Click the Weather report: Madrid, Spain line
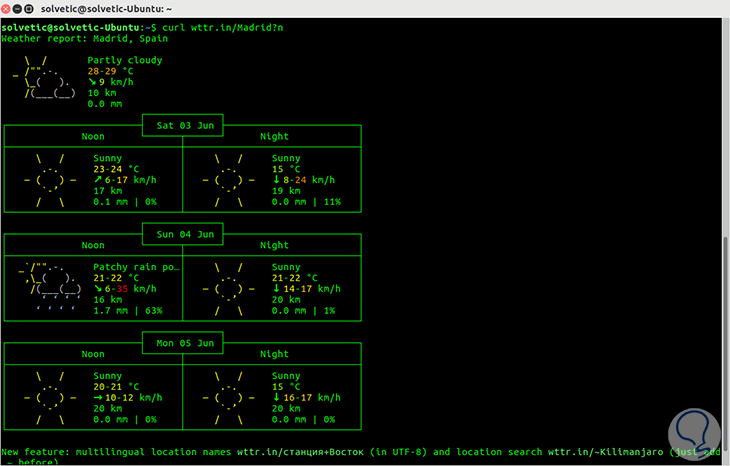The width and height of the screenshot is (730, 466). (x=84, y=39)
